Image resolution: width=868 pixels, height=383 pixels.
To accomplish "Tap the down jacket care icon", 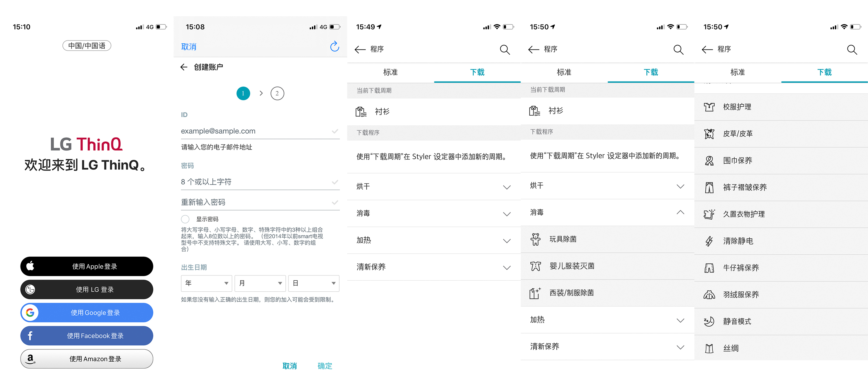I will [709, 295].
